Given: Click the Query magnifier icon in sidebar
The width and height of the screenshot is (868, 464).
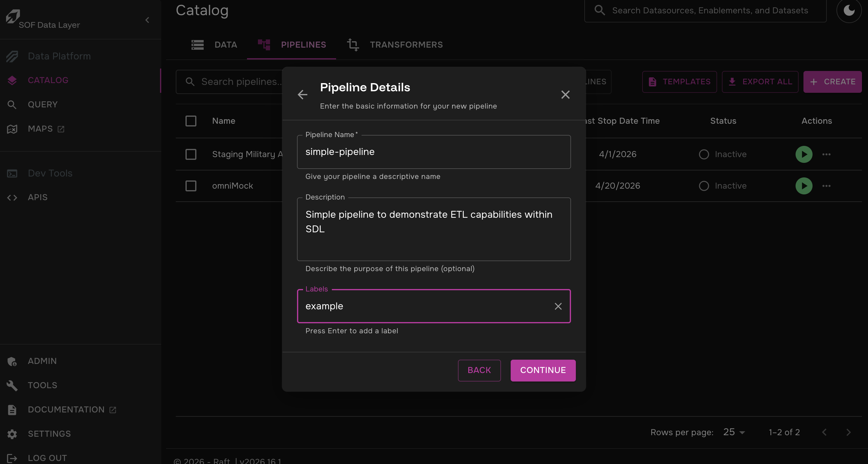Looking at the screenshot, I should click(x=12, y=105).
